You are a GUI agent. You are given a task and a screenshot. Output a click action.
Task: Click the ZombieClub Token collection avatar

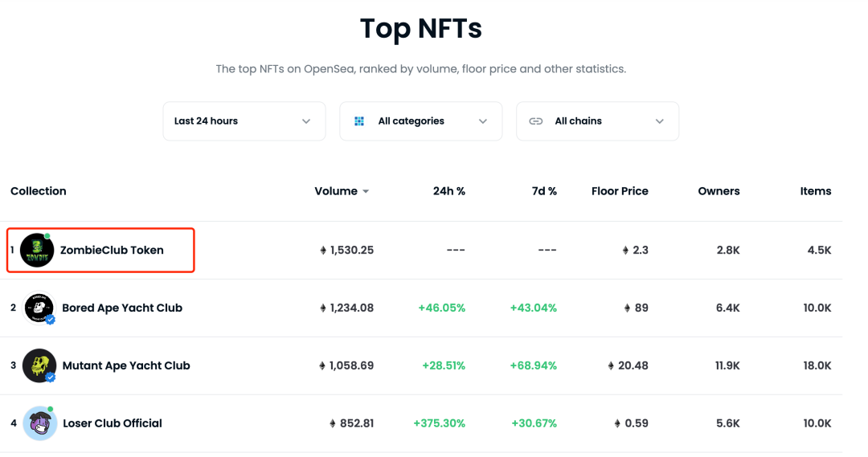click(x=37, y=251)
